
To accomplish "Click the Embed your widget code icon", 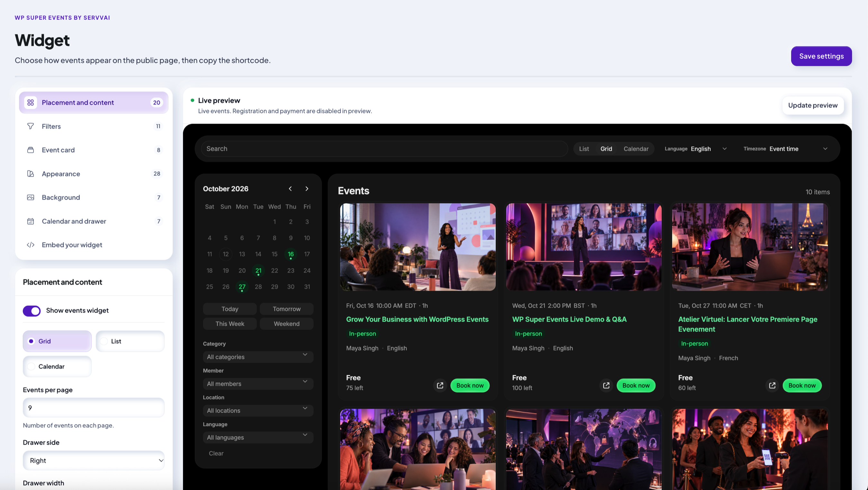I will [30, 245].
